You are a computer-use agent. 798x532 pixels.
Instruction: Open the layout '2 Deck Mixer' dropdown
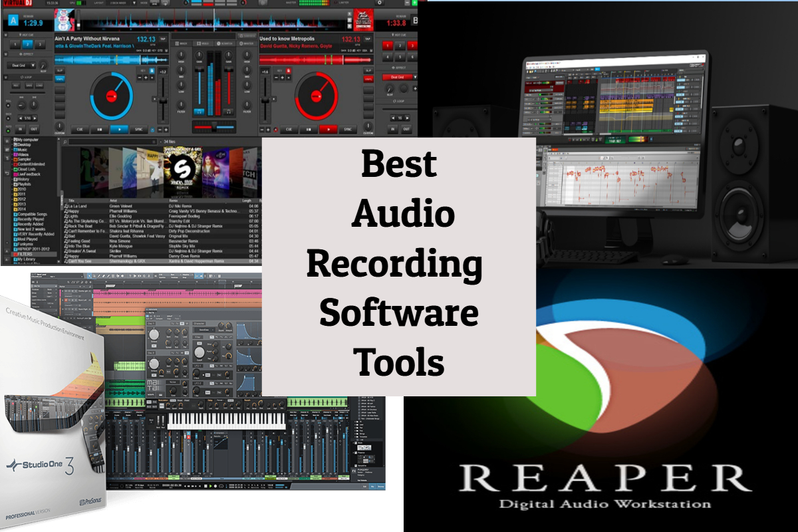coord(121,3)
